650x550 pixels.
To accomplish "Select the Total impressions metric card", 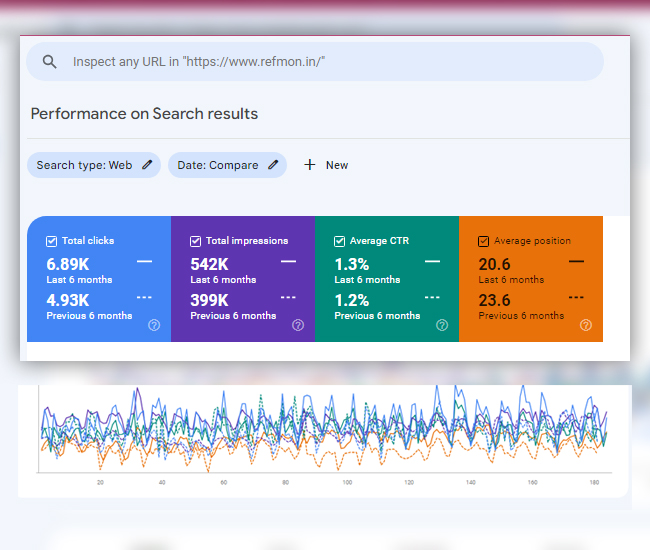I will click(243, 290).
